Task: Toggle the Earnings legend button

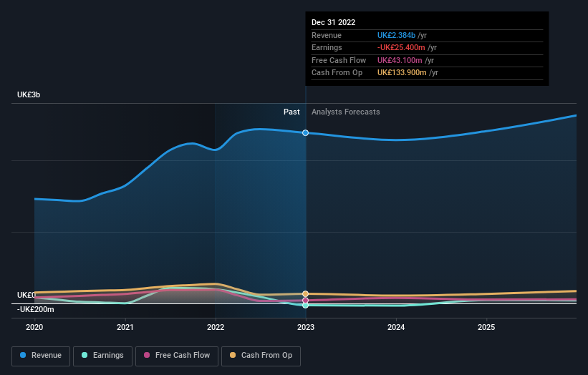Action: click(x=102, y=356)
